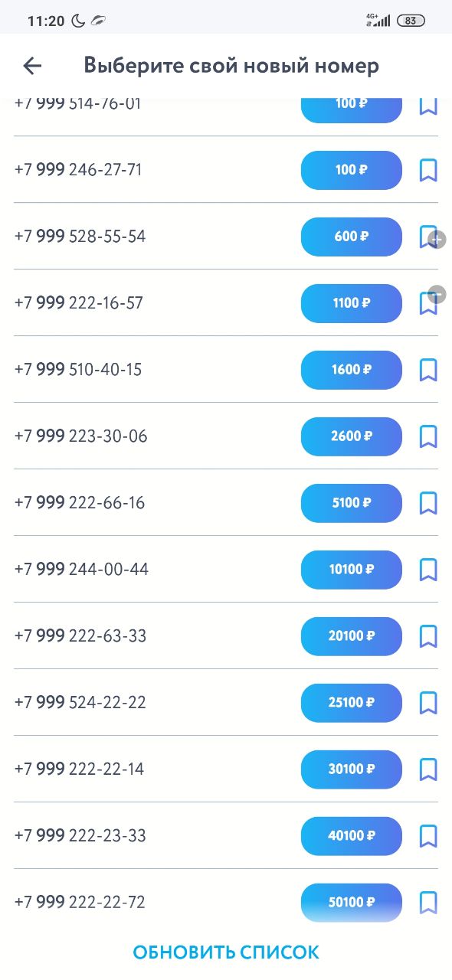Save number 222-23-33 with bookmark icon
Viewport: 452px width, 980px height.
[428, 836]
